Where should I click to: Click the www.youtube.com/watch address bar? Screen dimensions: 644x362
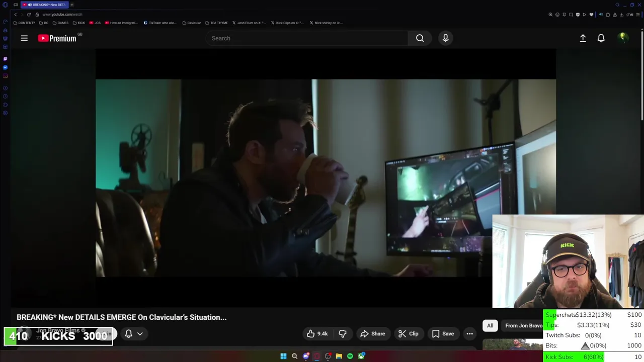point(62,15)
